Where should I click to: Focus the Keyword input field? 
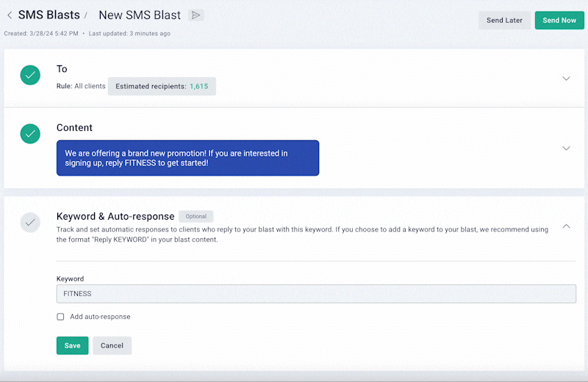[316, 294]
